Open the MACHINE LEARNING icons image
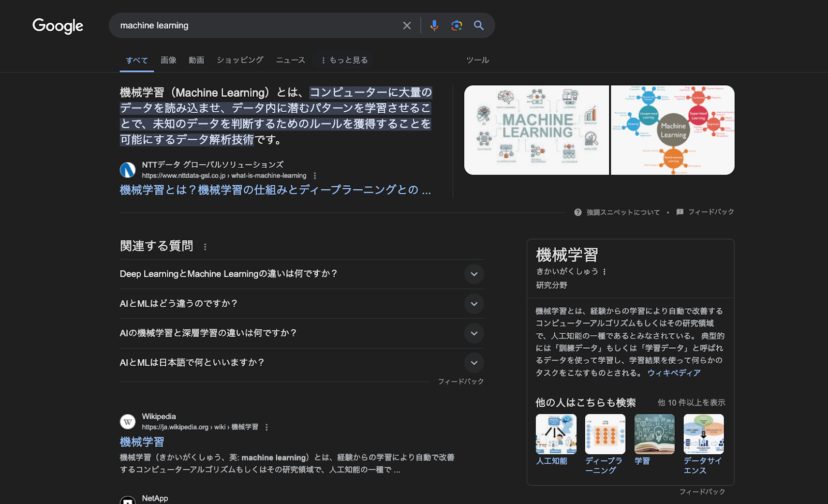 [537, 130]
